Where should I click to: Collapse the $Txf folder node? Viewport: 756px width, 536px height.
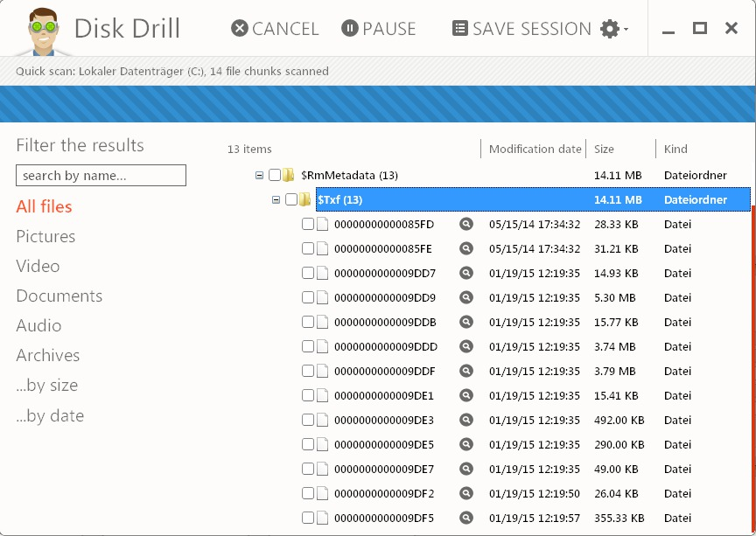tap(276, 199)
